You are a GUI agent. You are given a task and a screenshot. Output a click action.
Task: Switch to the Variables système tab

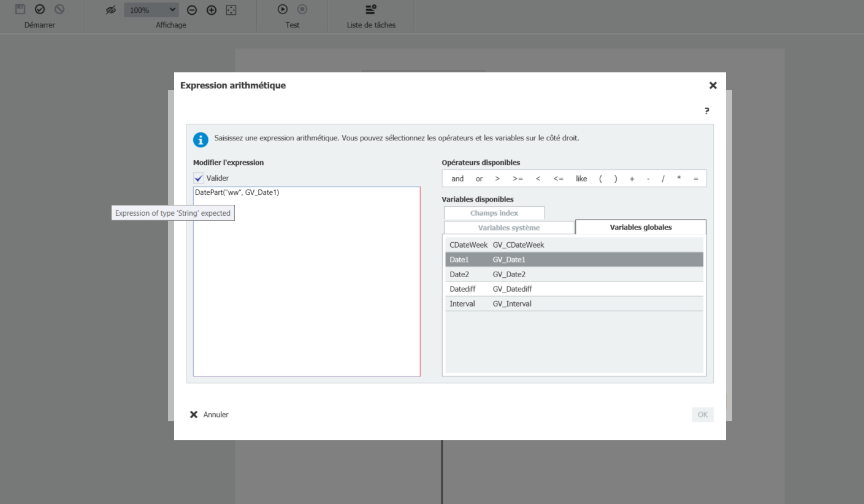509,227
